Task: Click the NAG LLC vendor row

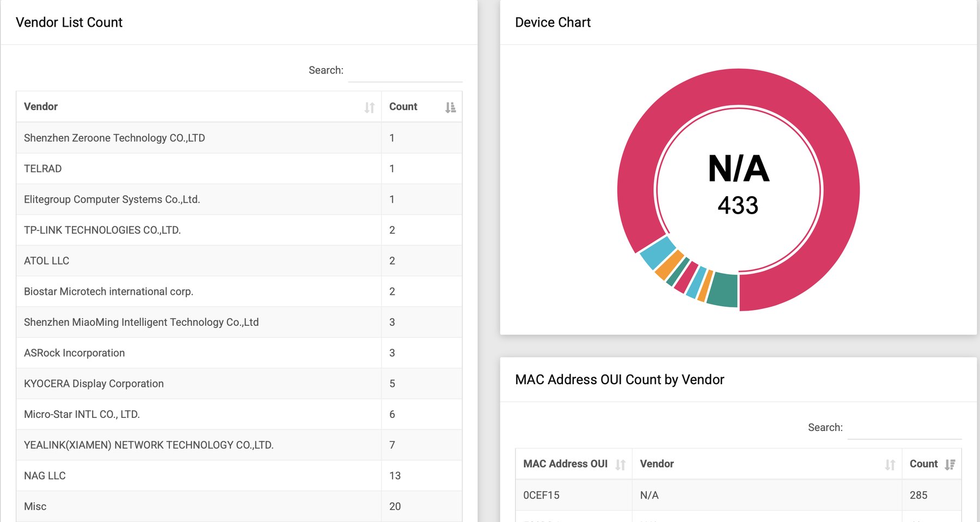Action: (239, 476)
